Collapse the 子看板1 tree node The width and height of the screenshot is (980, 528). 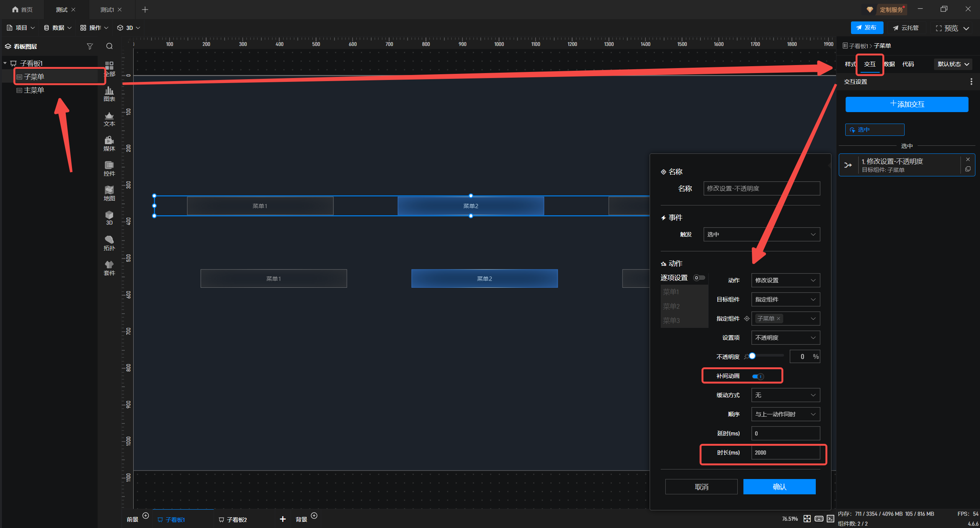5,63
